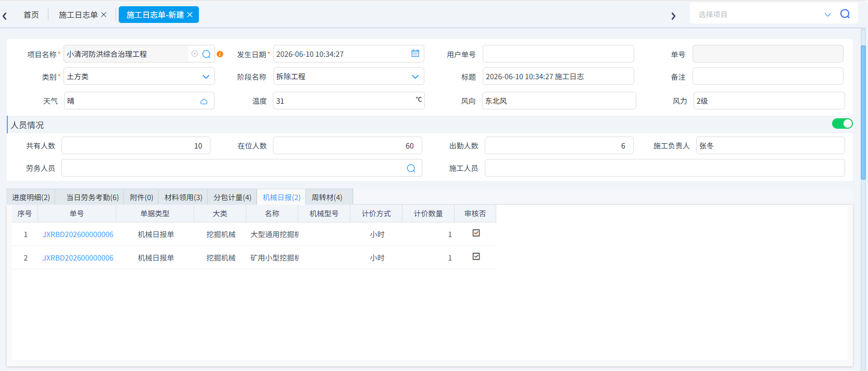Click the 共有人数 number field
The width and height of the screenshot is (868, 371).
(x=136, y=145)
